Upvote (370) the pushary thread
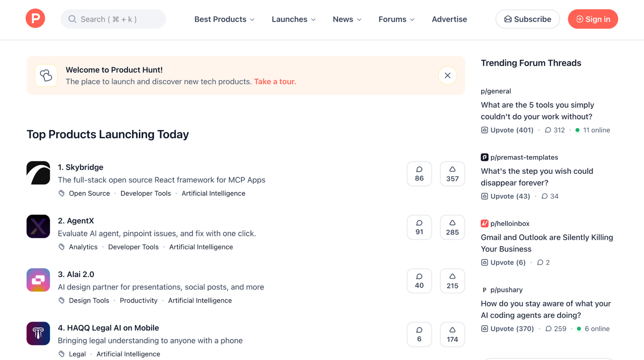Image resolution: width=644 pixels, height=360 pixels. pyautogui.click(x=507, y=329)
